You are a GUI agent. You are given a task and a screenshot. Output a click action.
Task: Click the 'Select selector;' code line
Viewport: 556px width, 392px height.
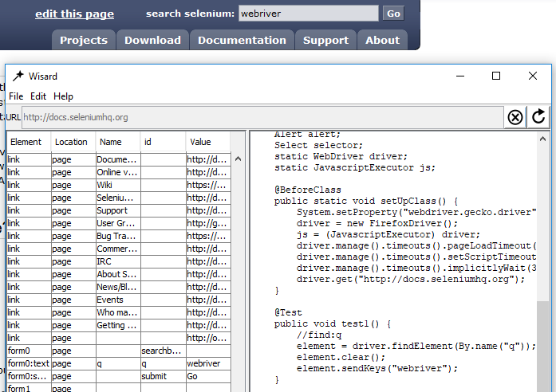coord(318,145)
